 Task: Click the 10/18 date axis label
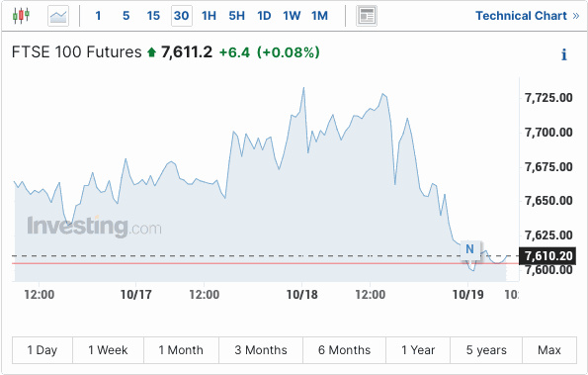[301, 295]
